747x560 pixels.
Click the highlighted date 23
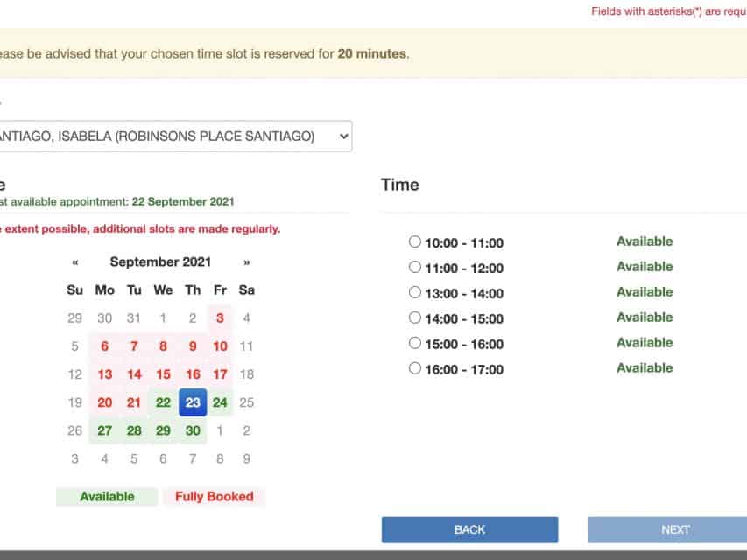pos(193,402)
